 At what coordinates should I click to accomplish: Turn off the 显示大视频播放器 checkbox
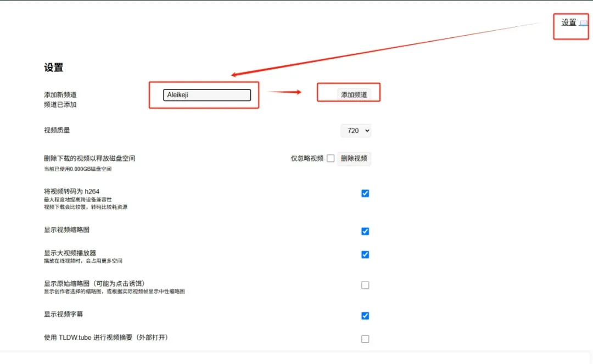[365, 255]
